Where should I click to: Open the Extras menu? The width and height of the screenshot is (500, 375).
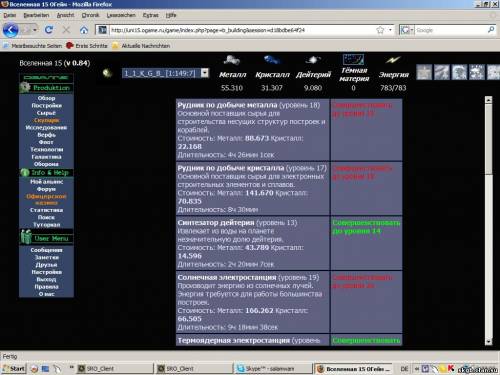click(150, 15)
